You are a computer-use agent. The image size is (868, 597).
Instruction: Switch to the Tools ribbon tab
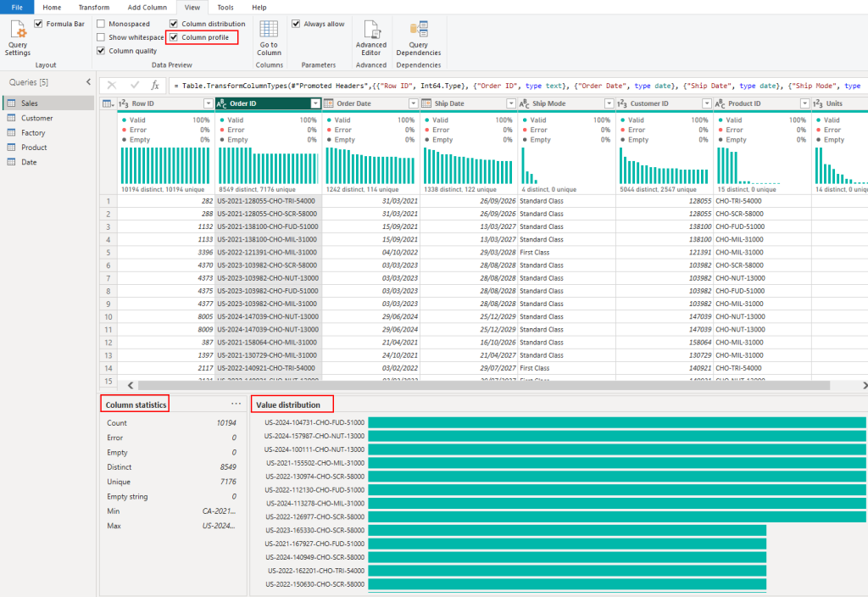[225, 7]
